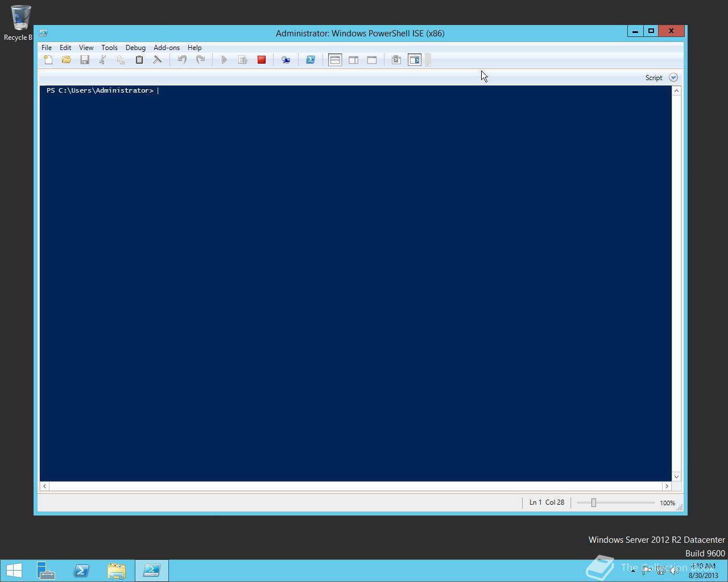
Task: Show script pane on right layout
Action: coord(353,60)
